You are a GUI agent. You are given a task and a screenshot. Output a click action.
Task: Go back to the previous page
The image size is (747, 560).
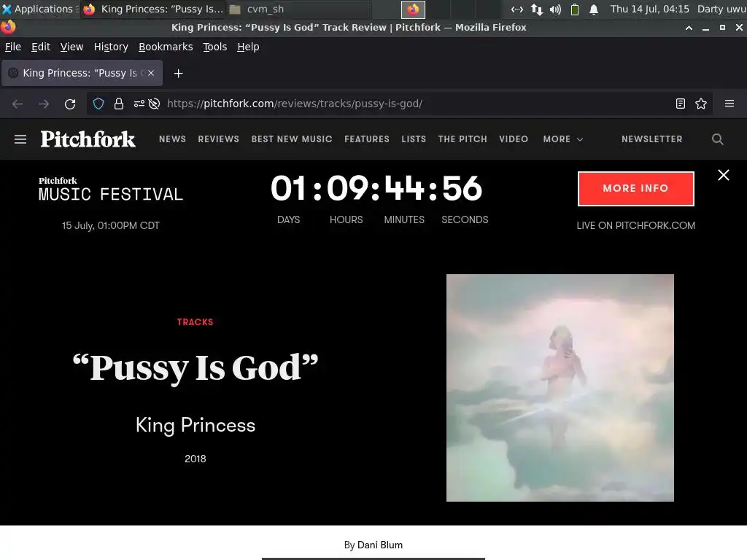pyautogui.click(x=18, y=104)
